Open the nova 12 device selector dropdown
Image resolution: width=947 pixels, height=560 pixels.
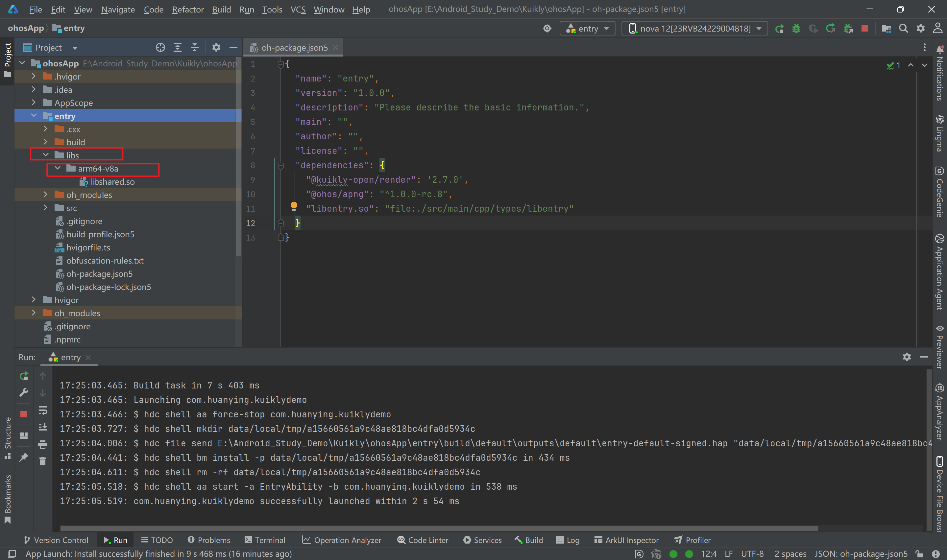click(694, 29)
